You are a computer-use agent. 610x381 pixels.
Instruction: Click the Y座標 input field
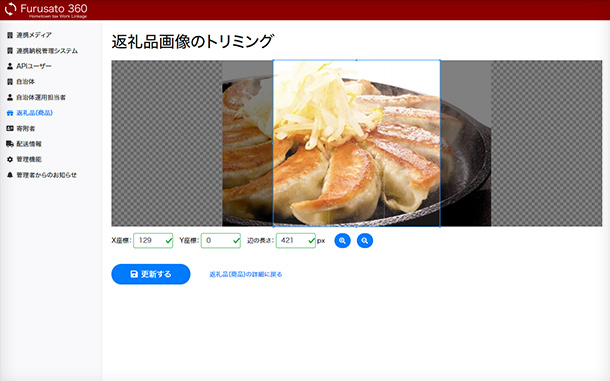coord(221,241)
